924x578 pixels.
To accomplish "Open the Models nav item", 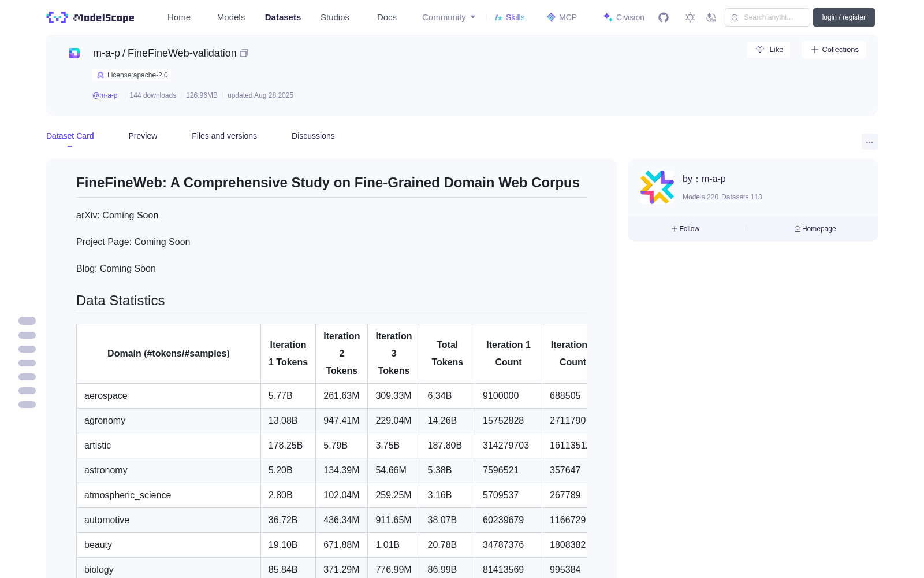I will 231,17.
